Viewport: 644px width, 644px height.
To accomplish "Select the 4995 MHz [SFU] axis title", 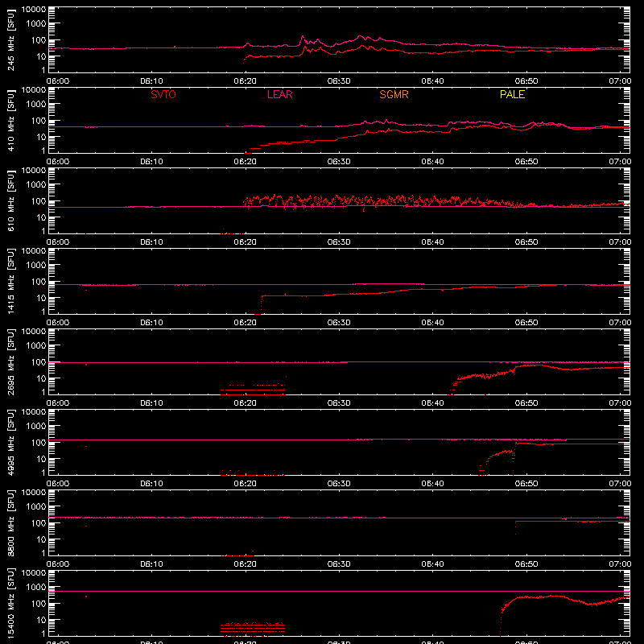I will click(x=11, y=442).
